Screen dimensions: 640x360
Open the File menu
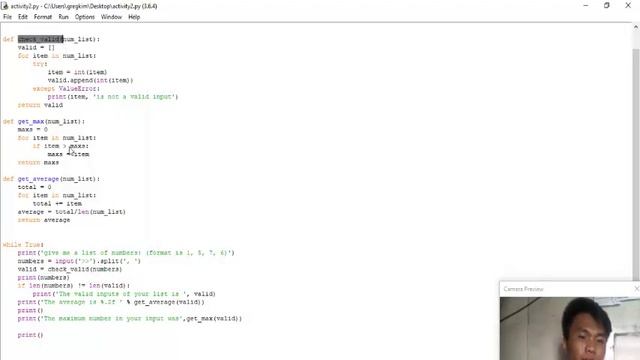pos(7,17)
